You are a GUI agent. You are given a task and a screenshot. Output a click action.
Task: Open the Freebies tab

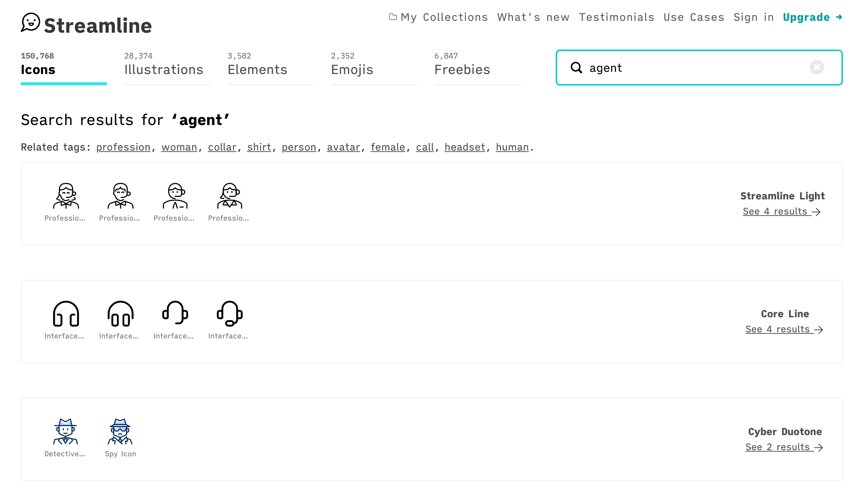click(x=462, y=69)
